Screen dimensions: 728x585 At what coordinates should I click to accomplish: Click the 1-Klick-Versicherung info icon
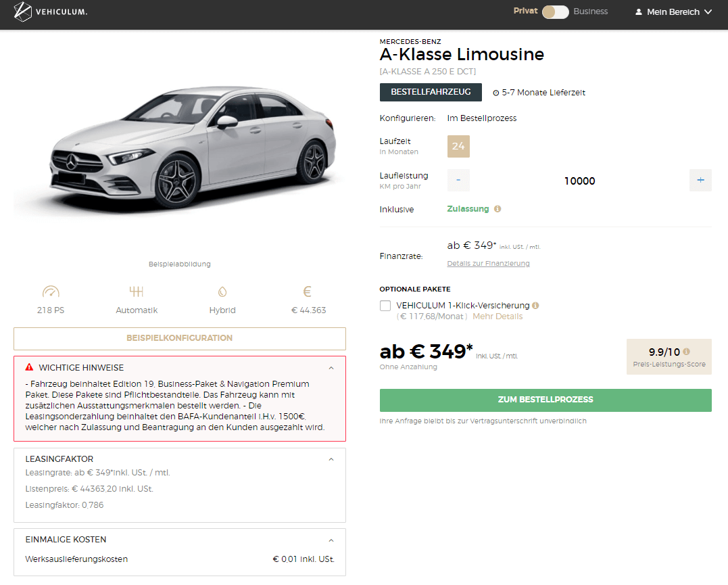point(535,305)
